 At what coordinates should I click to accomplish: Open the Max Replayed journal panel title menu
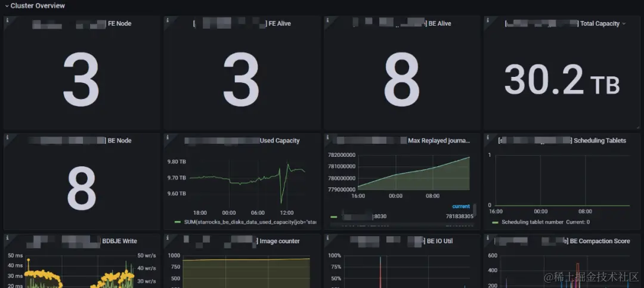[x=403, y=141]
